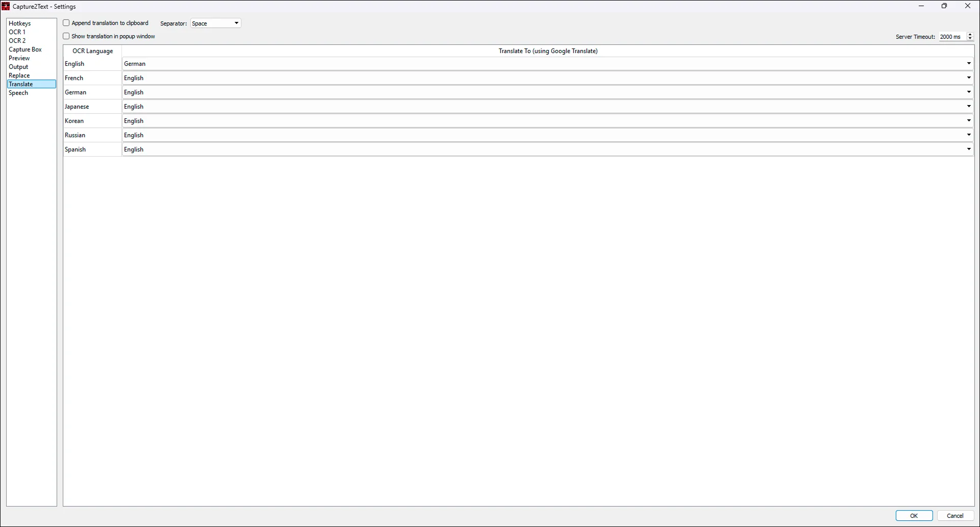The height and width of the screenshot is (527, 980).
Task: Click the Cancel button
Action: [x=955, y=516]
